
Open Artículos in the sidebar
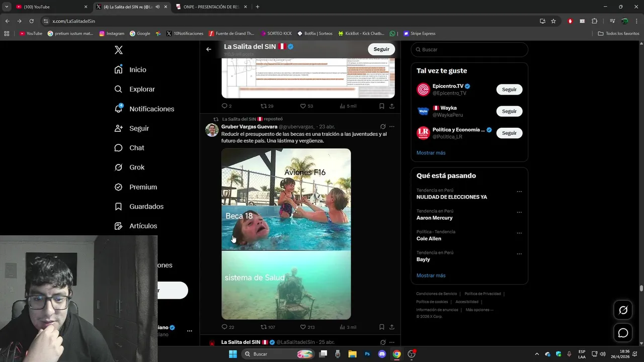pyautogui.click(x=135, y=226)
